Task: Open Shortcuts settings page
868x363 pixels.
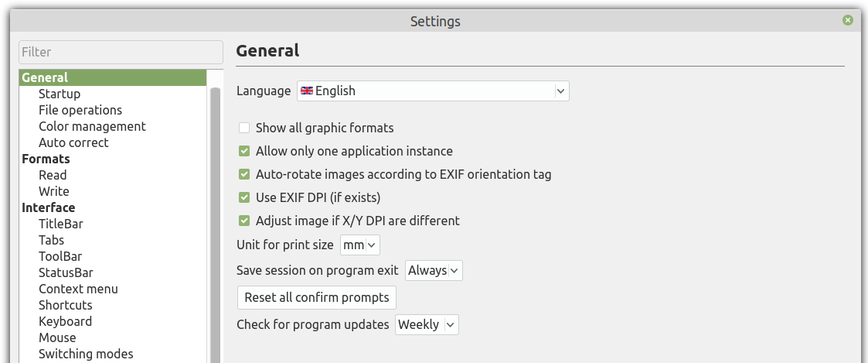Action: coord(66,305)
